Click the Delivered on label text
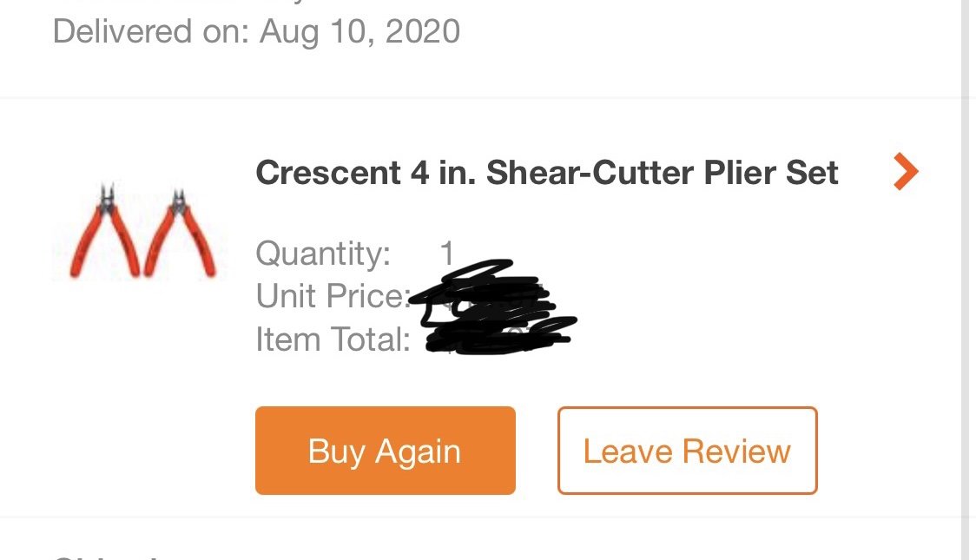 click(150, 31)
